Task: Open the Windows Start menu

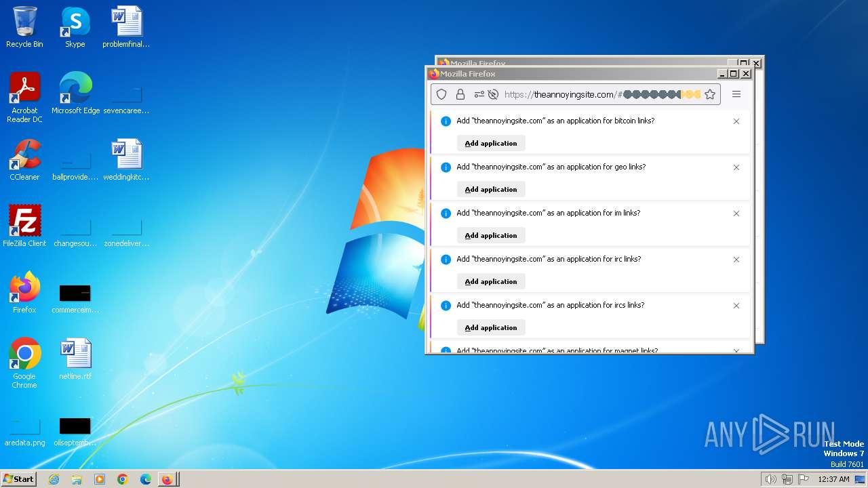Action: [19, 479]
